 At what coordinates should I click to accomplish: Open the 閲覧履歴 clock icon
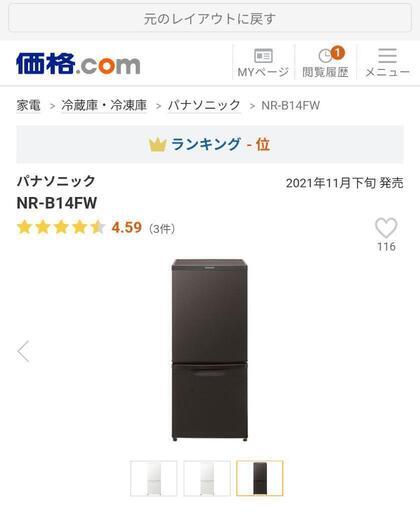(x=325, y=56)
